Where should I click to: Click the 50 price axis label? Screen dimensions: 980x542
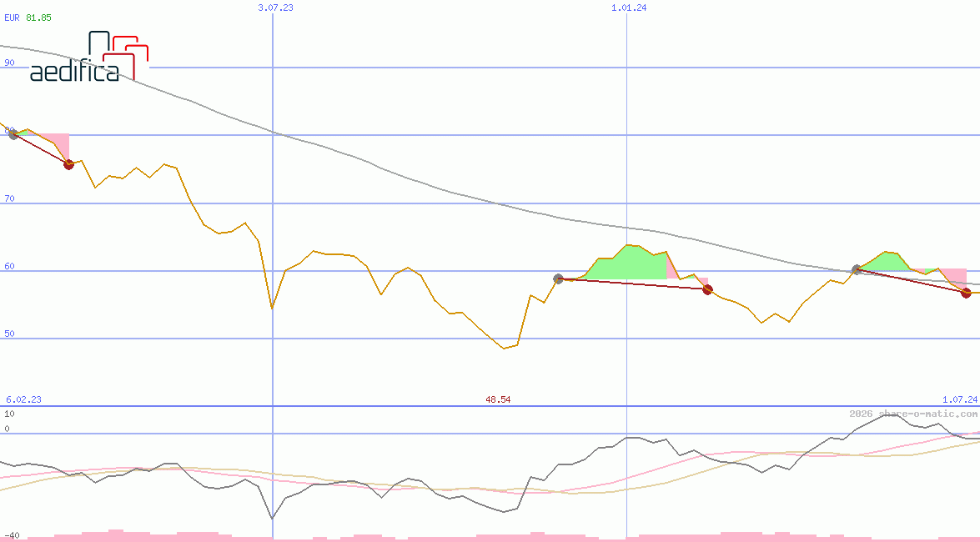point(9,334)
